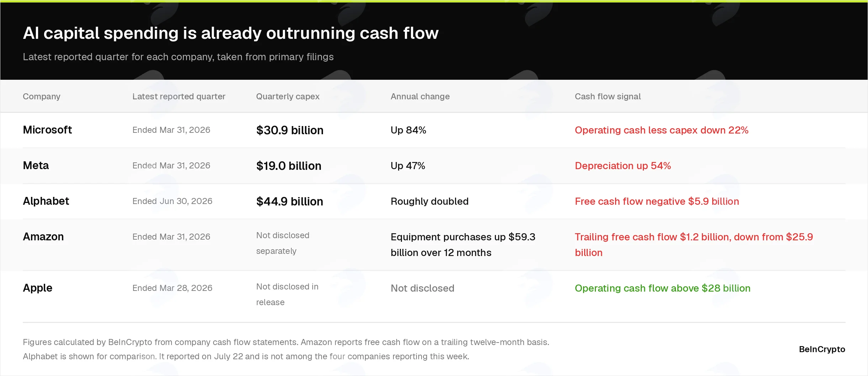Click Apple's "Not disclosed in release" capex cell
This screenshot has width=868, height=376.
coord(287,294)
